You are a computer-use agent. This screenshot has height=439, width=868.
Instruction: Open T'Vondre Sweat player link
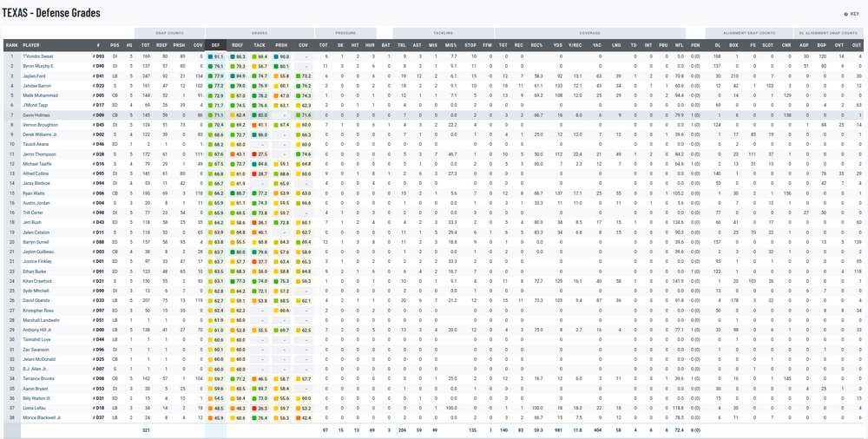pos(39,56)
